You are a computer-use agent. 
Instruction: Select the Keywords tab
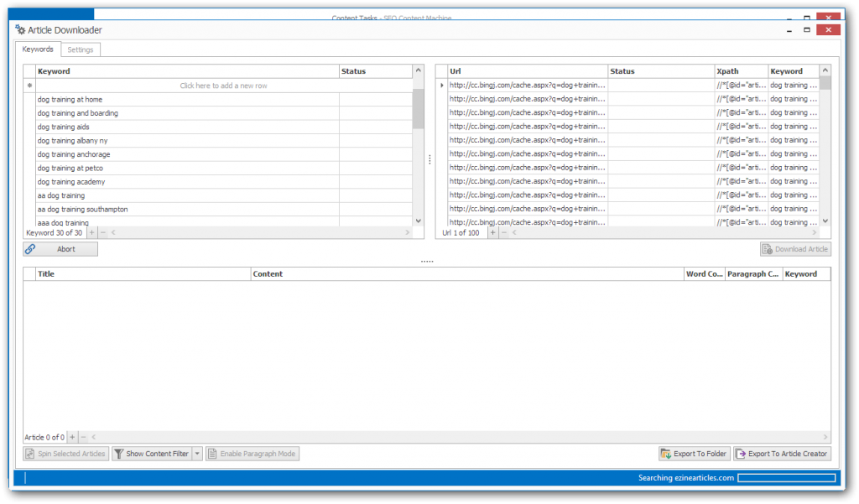[38, 49]
